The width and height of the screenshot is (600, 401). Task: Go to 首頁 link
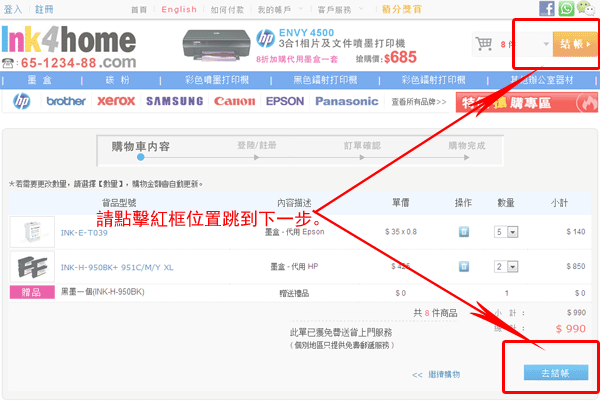[139, 10]
